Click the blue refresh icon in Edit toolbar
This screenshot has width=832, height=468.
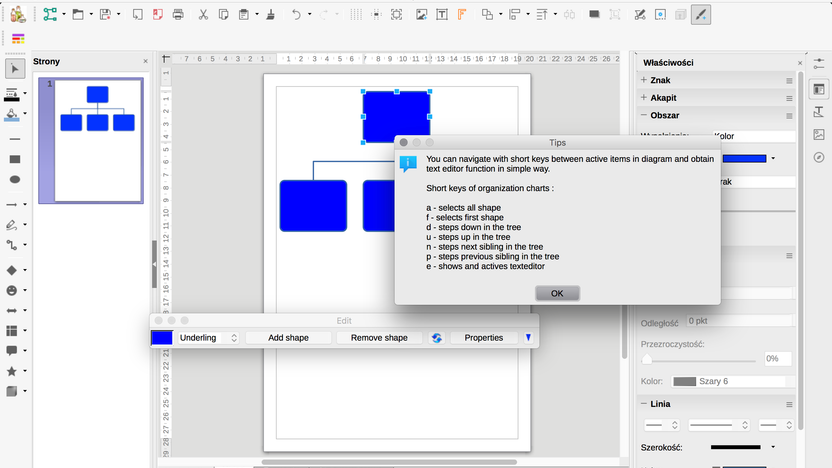pyautogui.click(x=437, y=337)
